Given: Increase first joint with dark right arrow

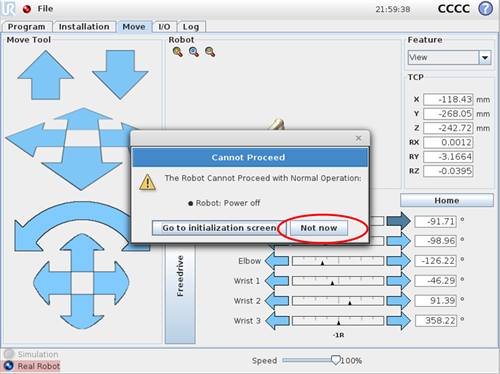Looking at the screenshot, I should pos(399,221).
